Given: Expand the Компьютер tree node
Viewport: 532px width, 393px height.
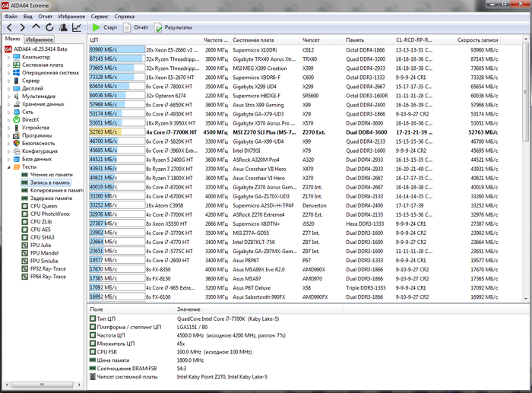Looking at the screenshot, I should pos(9,57).
